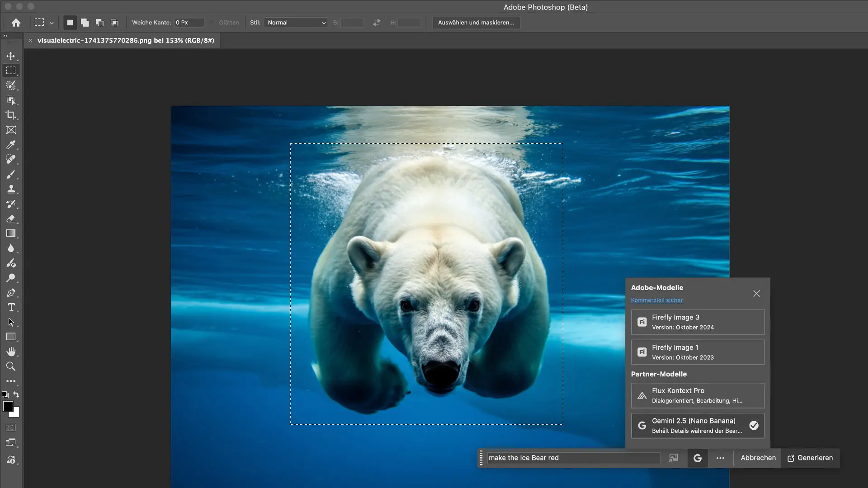Select the Zoom tool
Screen dimensions: 868x488
[11, 367]
